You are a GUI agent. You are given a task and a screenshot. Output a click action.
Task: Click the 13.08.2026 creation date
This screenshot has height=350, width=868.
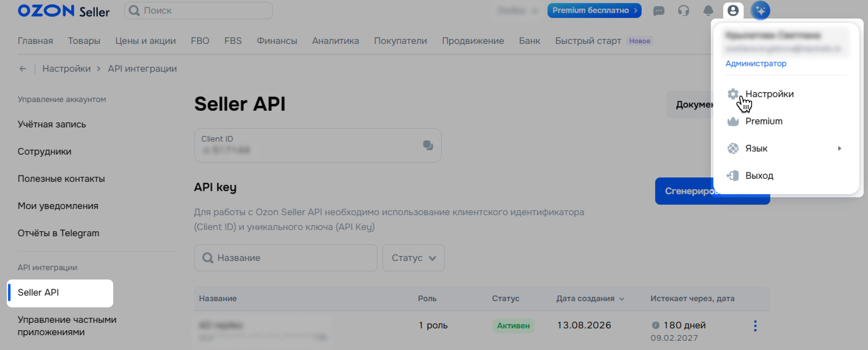[x=584, y=325]
